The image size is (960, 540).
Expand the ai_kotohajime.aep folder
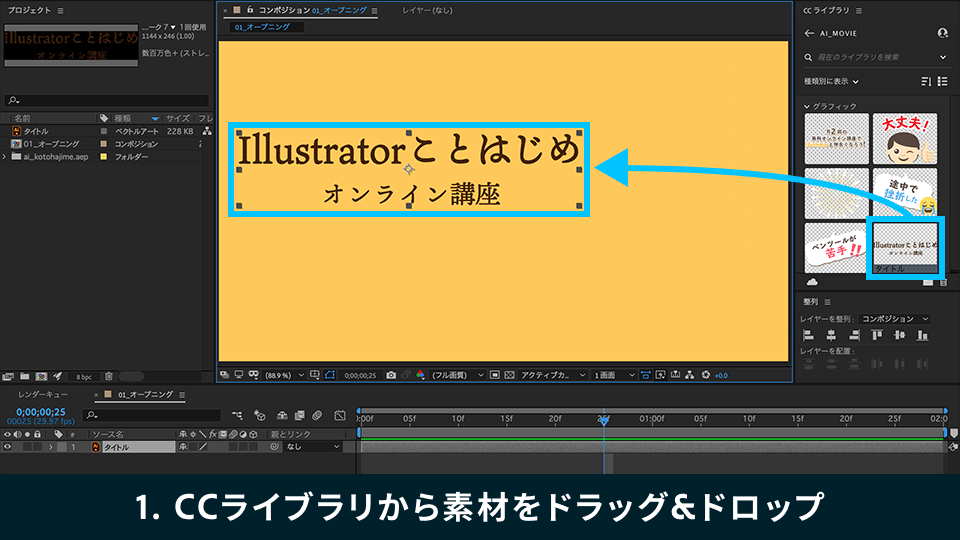coord(5,157)
